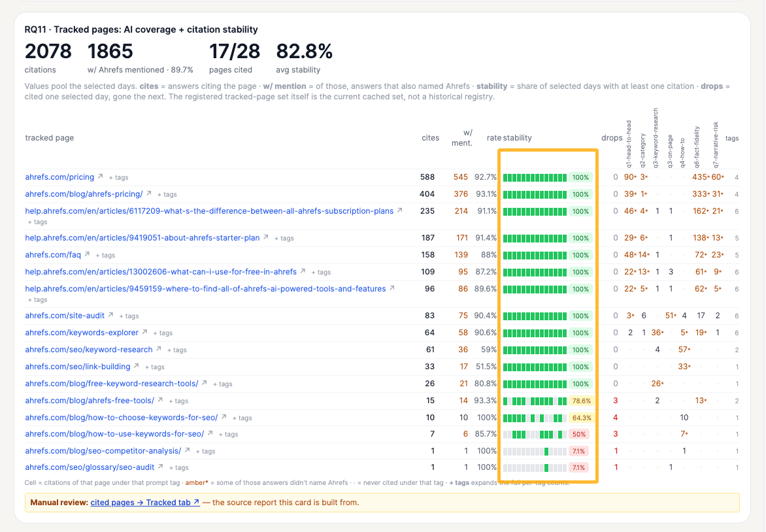Viewport: 766px width, 532px height.
Task: Click external arrow next to seo/glossary/seo-audit link
Action: 160,467
